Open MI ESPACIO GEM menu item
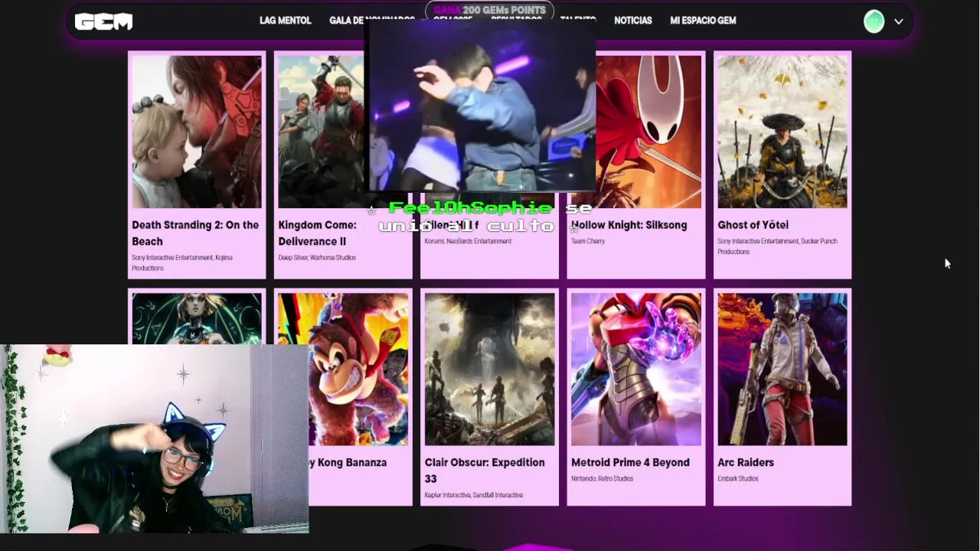The width and height of the screenshot is (980, 551). click(x=703, y=21)
